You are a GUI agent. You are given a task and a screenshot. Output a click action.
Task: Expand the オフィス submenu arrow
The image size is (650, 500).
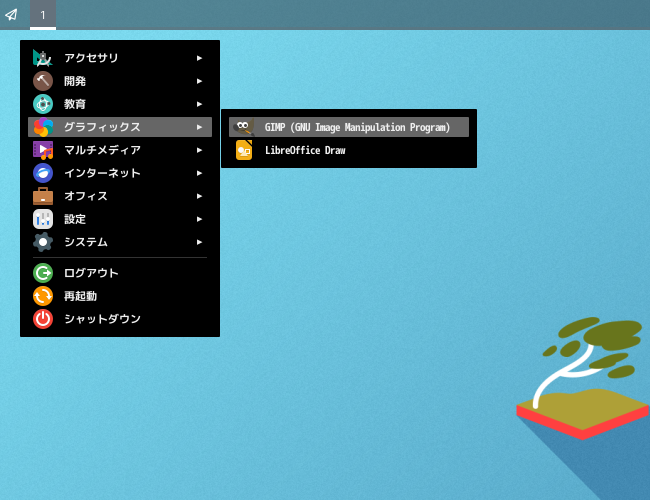tap(199, 196)
